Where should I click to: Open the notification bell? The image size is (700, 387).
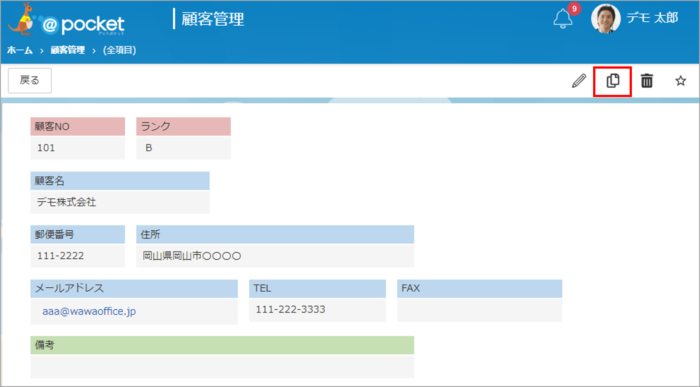(562, 19)
